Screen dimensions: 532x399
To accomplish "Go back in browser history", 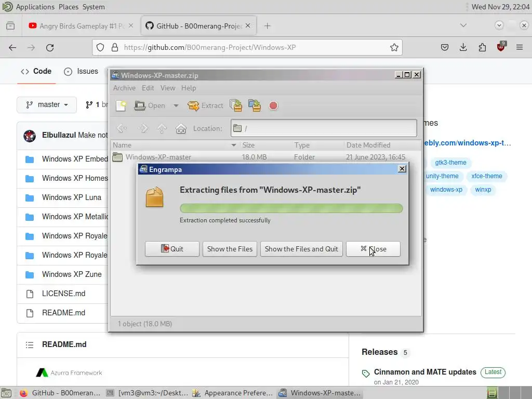I will point(12,47).
